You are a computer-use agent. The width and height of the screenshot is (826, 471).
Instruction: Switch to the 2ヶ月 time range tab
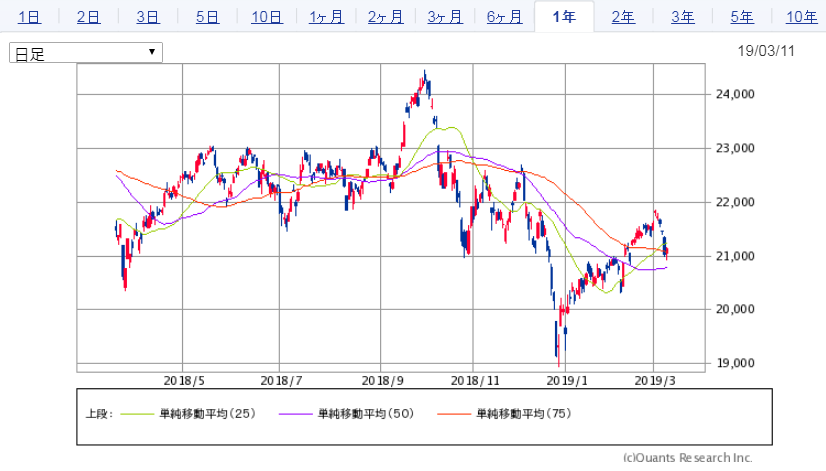tap(386, 17)
